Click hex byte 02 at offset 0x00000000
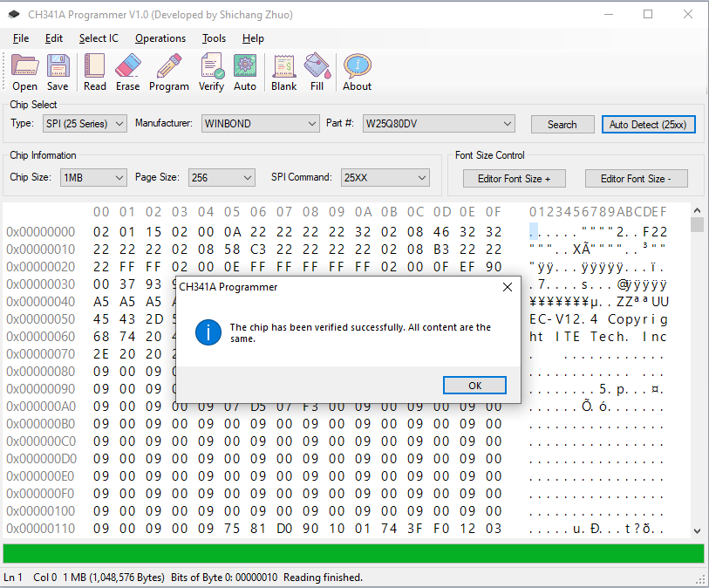Image resolution: width=709 pixels, height=588 pixels. (101, 232)
